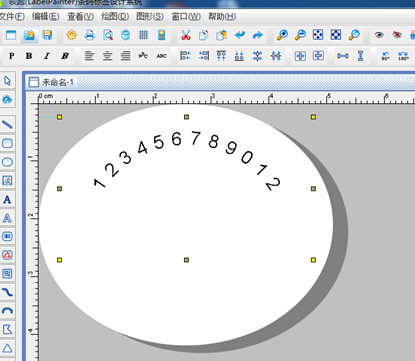Open the 绘图(D) menu
This screenshot has width=415, height=361.
[115, 16]
